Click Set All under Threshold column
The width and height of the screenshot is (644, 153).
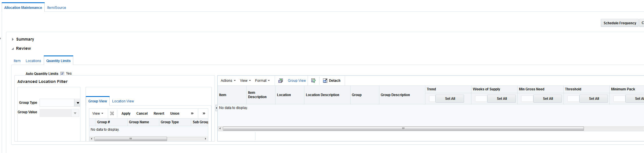(594, 99)
